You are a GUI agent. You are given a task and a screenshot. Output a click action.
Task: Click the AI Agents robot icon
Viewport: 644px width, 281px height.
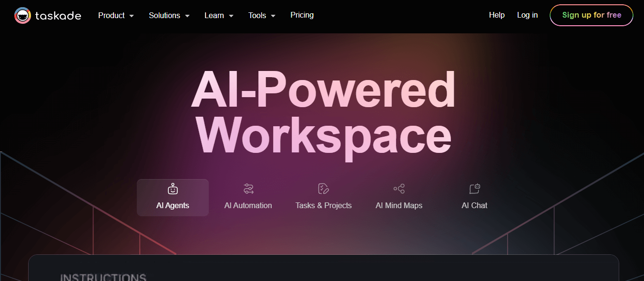click(173, 189)
